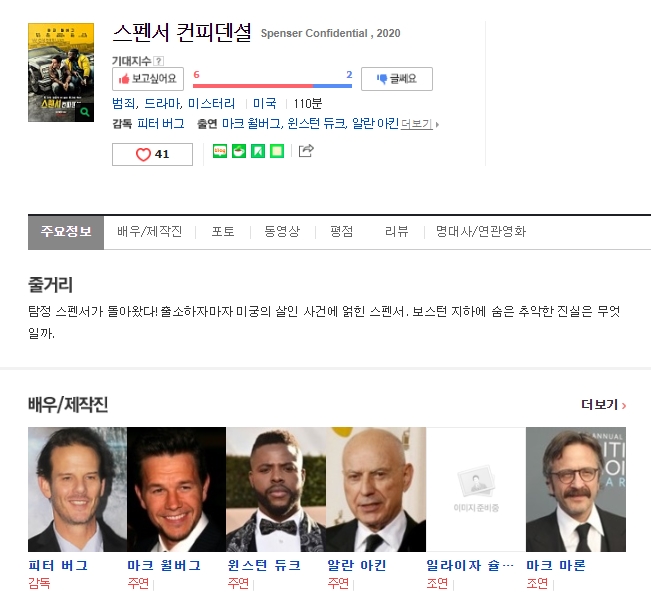Click the heart like button showing 41
Screen dimensions: 651x613
(x=152, y=154)
